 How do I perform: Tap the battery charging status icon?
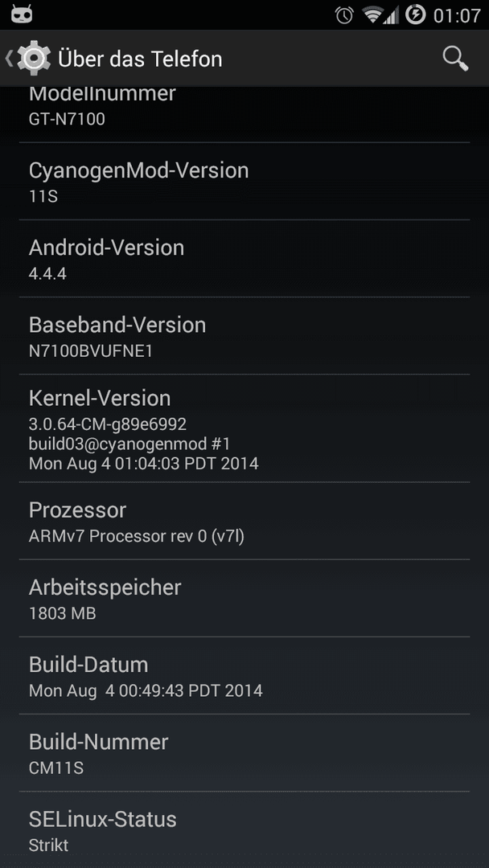coord(415,14)
